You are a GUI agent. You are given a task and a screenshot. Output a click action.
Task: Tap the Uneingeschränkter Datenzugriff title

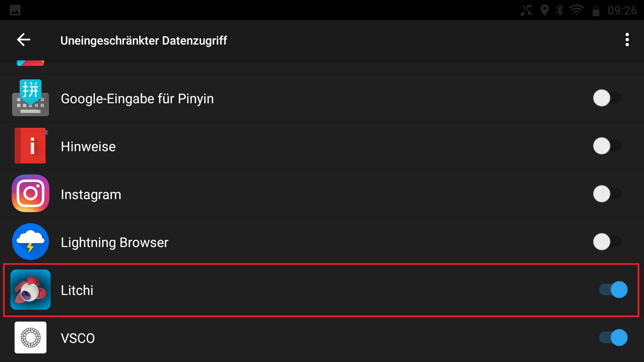(144, 41)
